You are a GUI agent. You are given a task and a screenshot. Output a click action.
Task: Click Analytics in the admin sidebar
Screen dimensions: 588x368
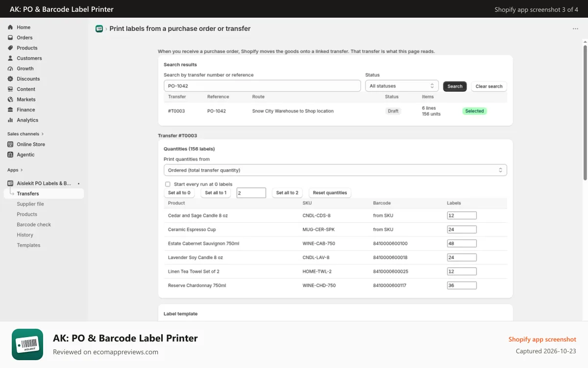[27, 120]
